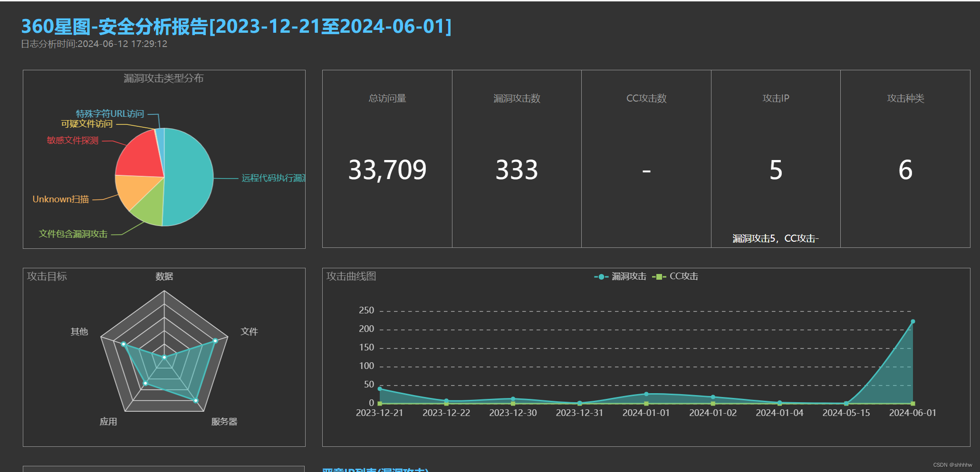Click the 总访问量 33,709 stat card
The width and height of the screenshot is (980, 472).
click(386, 169)
